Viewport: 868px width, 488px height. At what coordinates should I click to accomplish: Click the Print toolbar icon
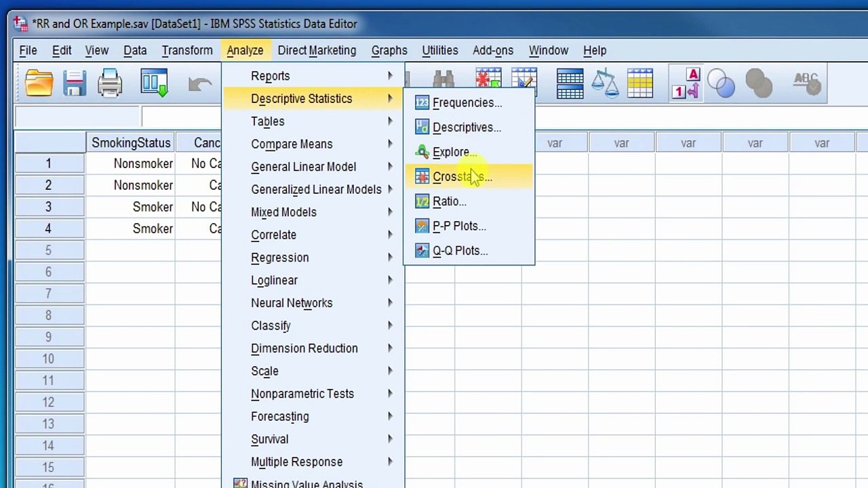tap(110, 83)
